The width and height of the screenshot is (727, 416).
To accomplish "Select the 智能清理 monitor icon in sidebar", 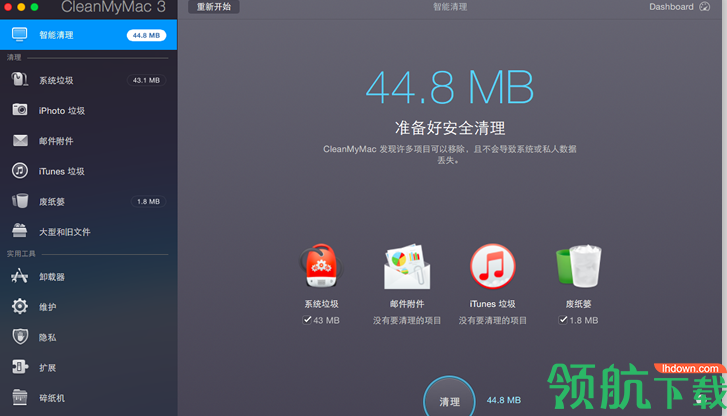I will tap(19, 34).
